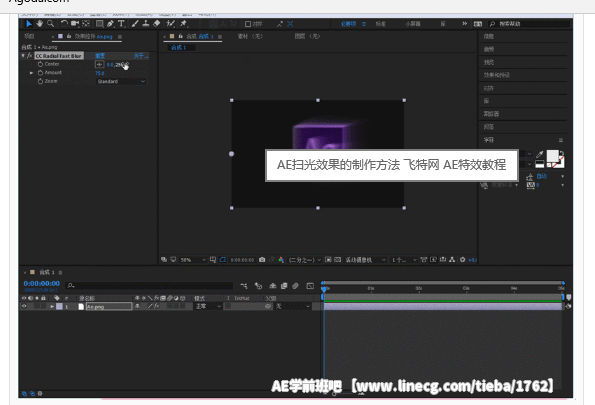The image size is (595, 405).
Task: Click the current time indicator playhead
Action: pos(324,289)
